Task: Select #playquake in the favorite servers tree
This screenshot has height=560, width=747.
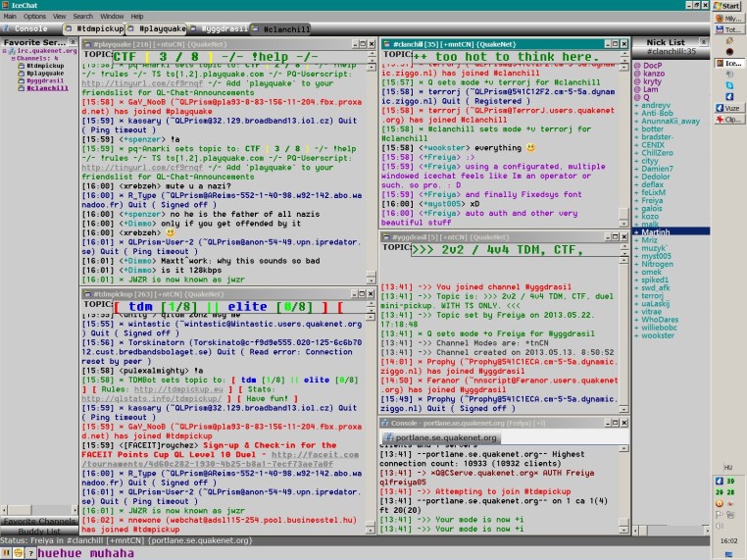Action: point(46,73)
